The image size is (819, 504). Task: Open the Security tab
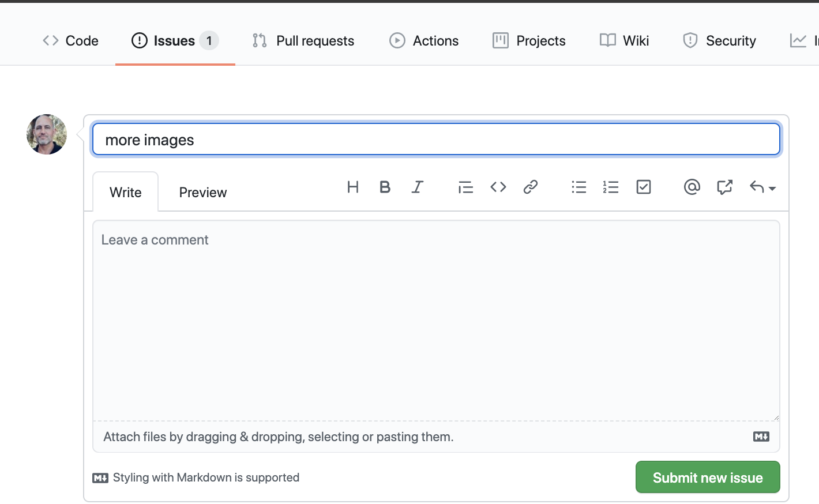pyautogui.click(x=719, y=40)
